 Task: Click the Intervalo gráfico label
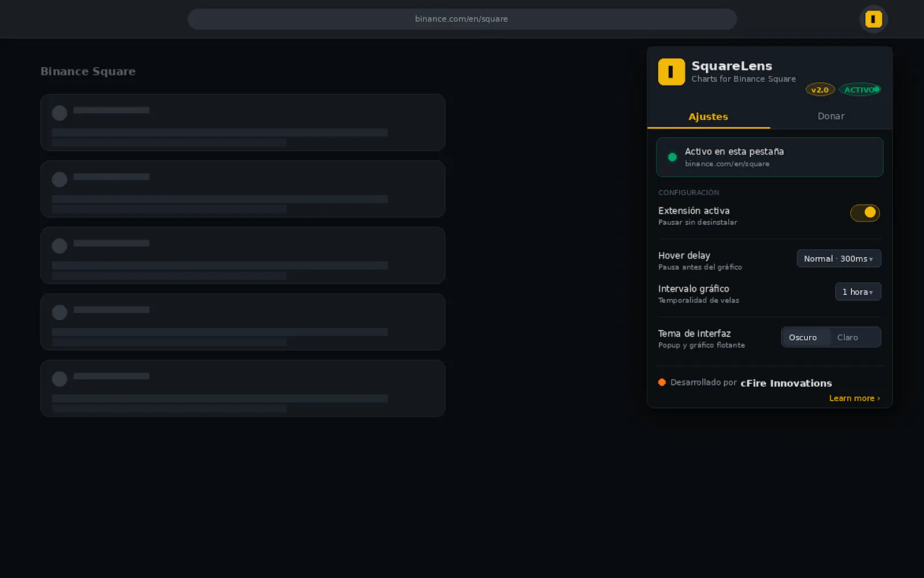[694, 289]
